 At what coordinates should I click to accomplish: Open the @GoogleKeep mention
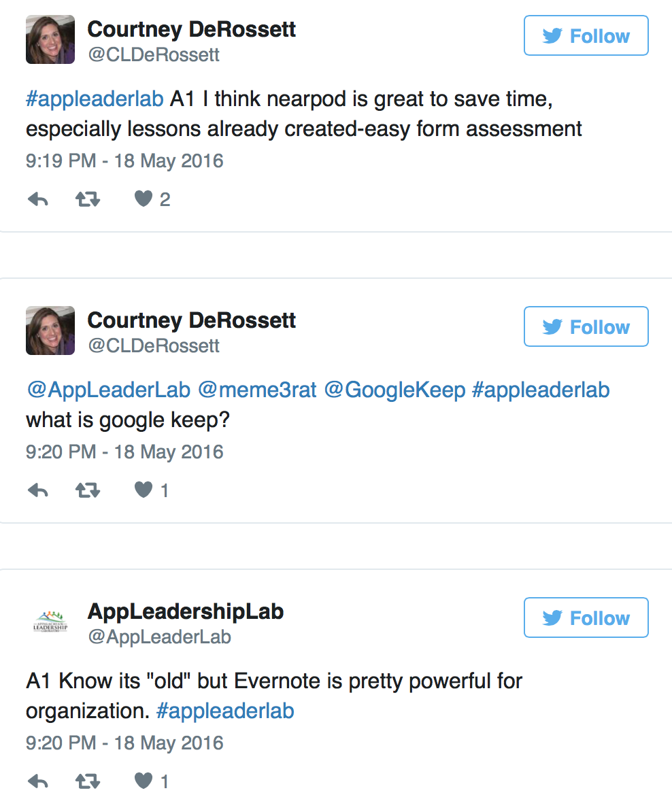(x=394, y=390)
